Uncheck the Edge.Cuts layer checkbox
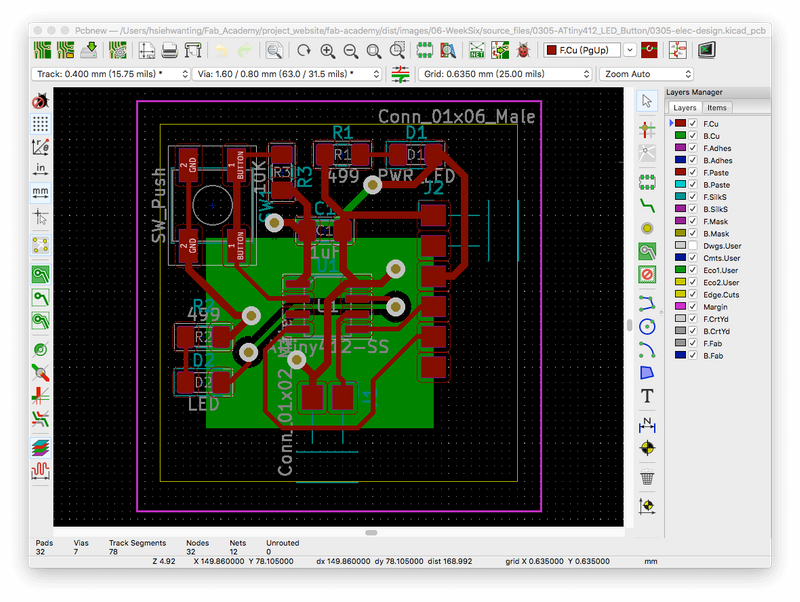The height and width of the screenshot is (602, 800). click(692, 294)
